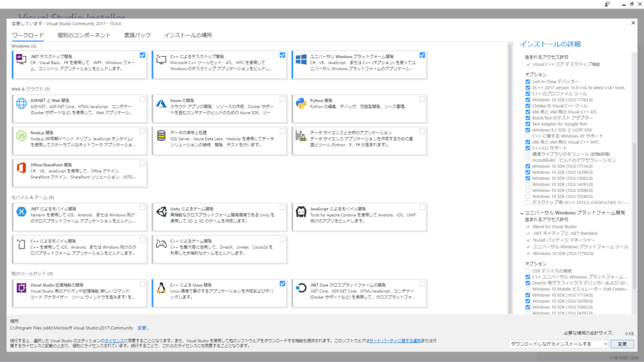Check the .NET Core クロスプラットフォームの開発 checkbox
The height and width of the screenshot is (362, 644).
click(422, 283)
